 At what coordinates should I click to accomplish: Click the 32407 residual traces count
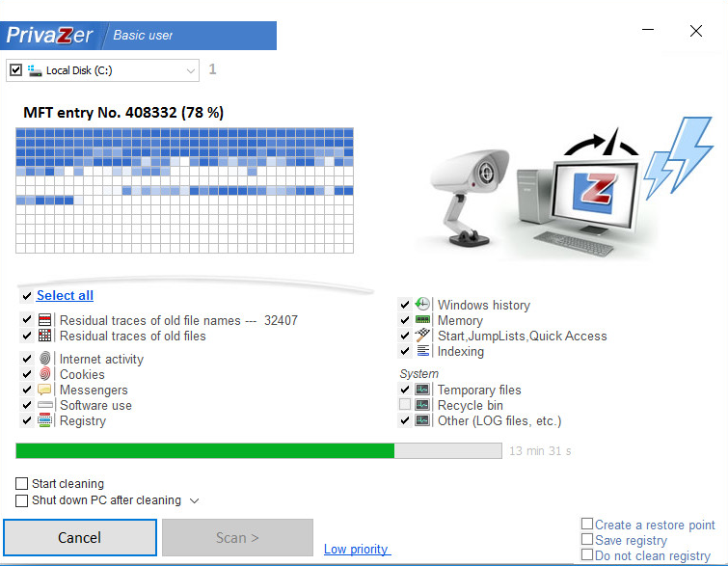click(281, 320)
